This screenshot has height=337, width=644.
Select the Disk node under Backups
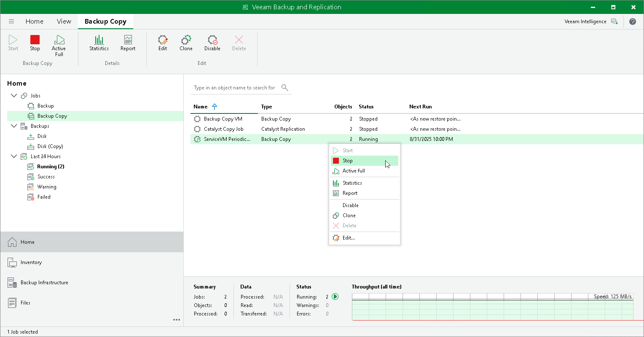click(37, 136)
